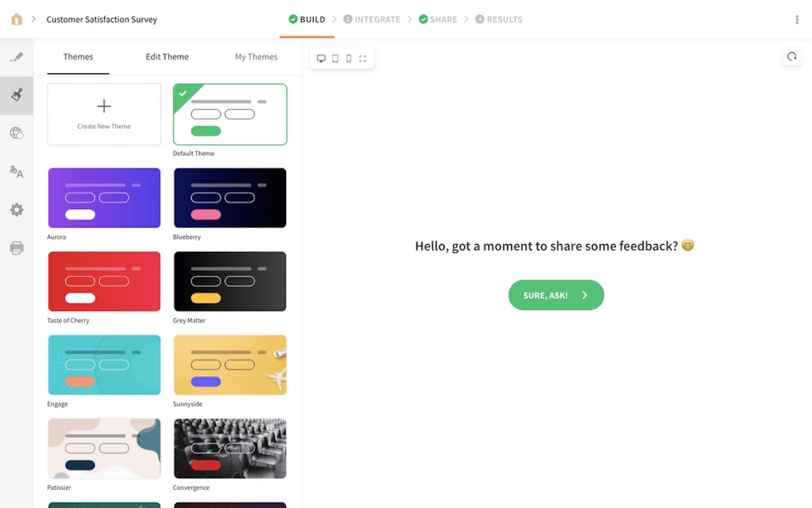The image size is (812, 508).
Task: Switch preview to mobile phone view
Action: click(348, 58)
